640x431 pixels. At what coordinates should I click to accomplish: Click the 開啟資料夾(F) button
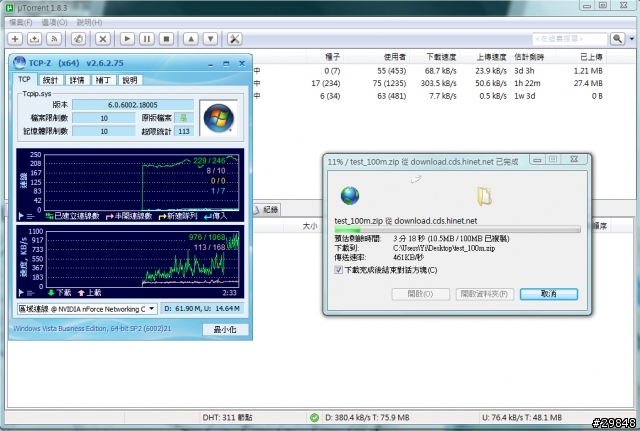(x=484, y=294)
